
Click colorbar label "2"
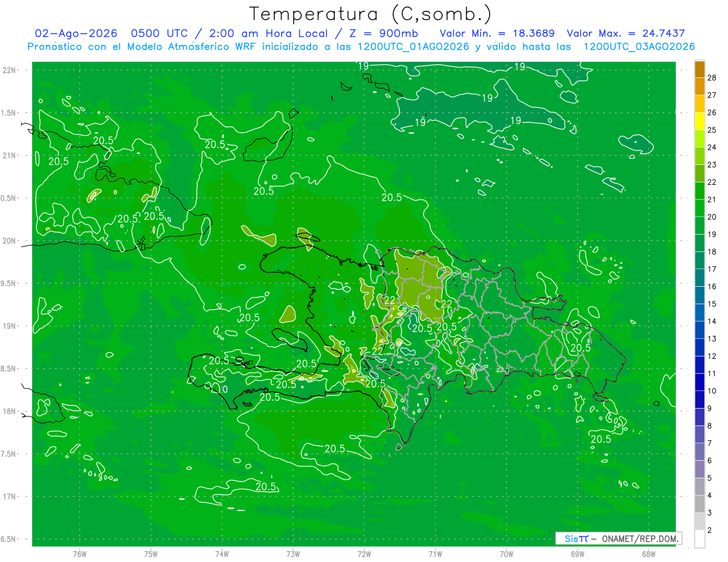pyautogui.click(x=710, y=530)
